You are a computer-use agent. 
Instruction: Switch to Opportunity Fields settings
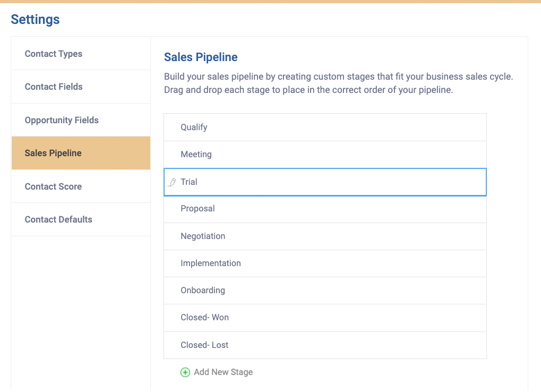pos(81,120)
